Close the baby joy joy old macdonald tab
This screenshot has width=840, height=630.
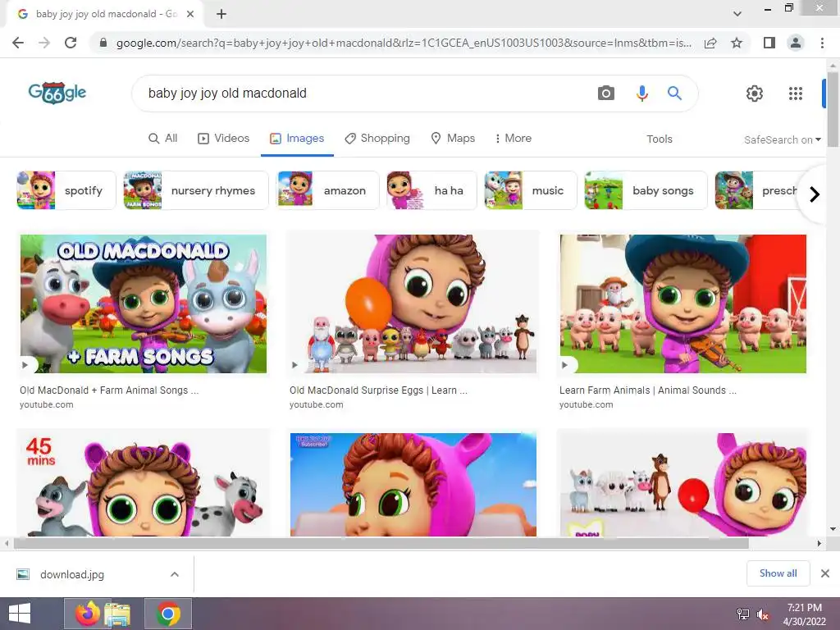[189, 14]
